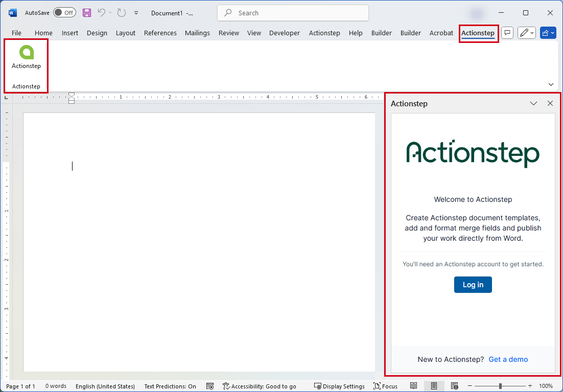The width and height of the screenshot is (563, 392).
Task: Open Accessibility: Good to go checker
Action: coord(259,386)
